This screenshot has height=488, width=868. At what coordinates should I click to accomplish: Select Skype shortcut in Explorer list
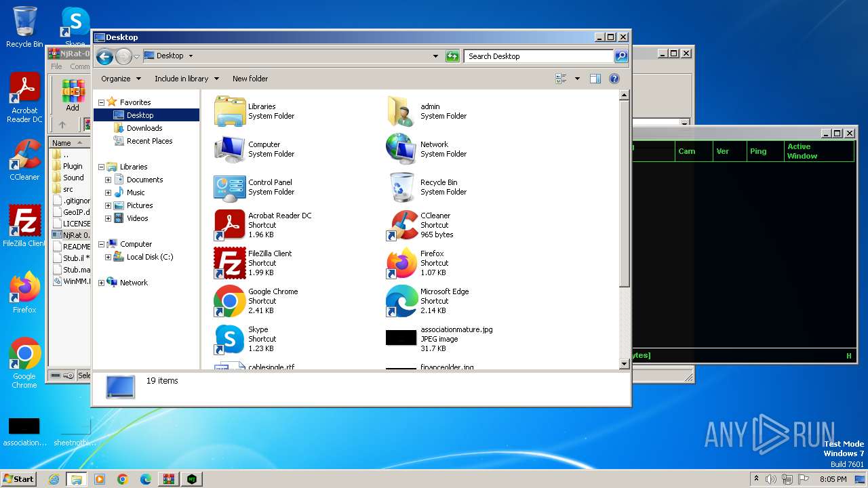[229, 339]
